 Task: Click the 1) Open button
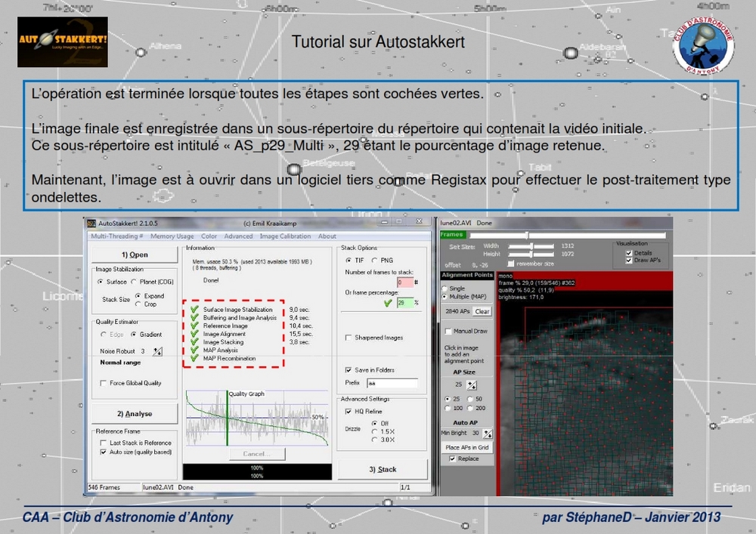(135, 255)
